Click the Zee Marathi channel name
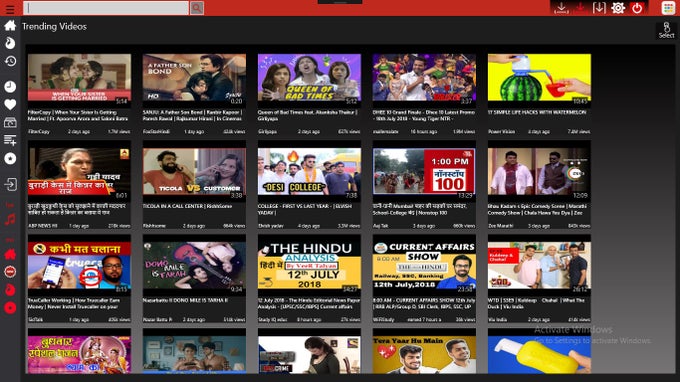Viewport: 680px width, 382px height. [x=500, y=226]
